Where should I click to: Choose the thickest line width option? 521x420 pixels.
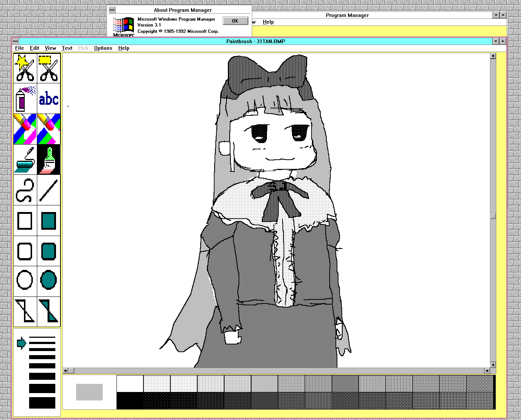42,403
